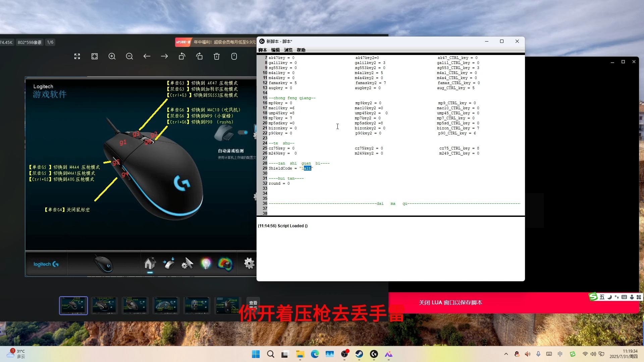Open the Windows Start menu
644x362 pixels.
(x=256, y=354)
